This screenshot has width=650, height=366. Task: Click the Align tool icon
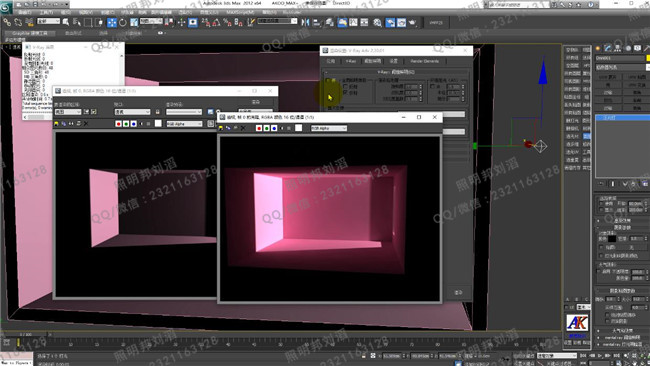point(317,22)
